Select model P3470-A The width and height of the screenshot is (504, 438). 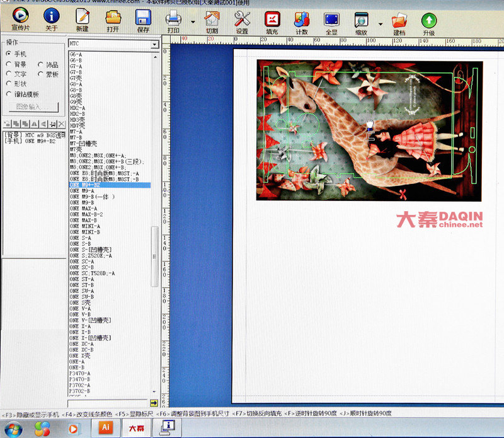point(80,373)
